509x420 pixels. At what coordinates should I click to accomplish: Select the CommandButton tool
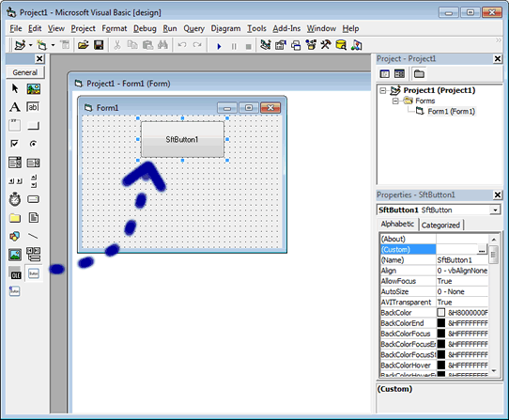point(34,125)
